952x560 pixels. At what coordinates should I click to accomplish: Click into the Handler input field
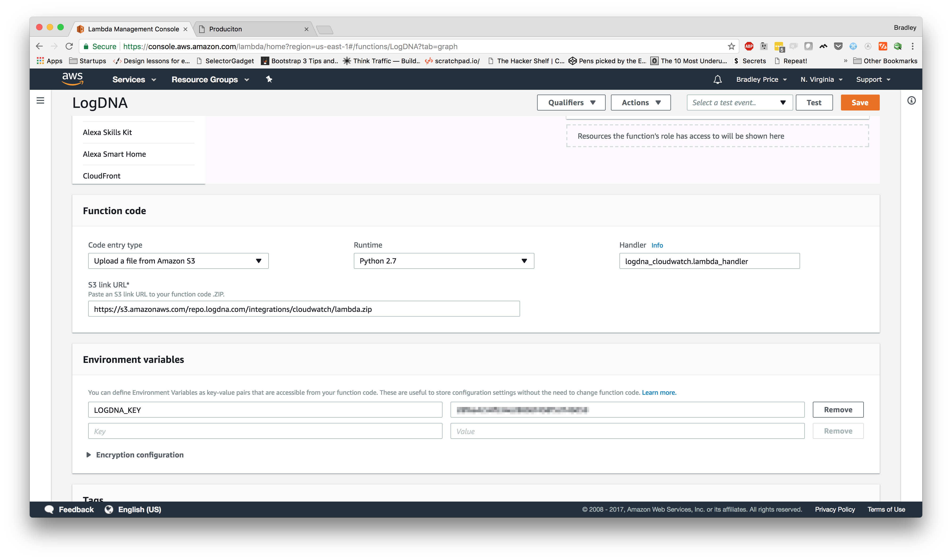(709, 261)
